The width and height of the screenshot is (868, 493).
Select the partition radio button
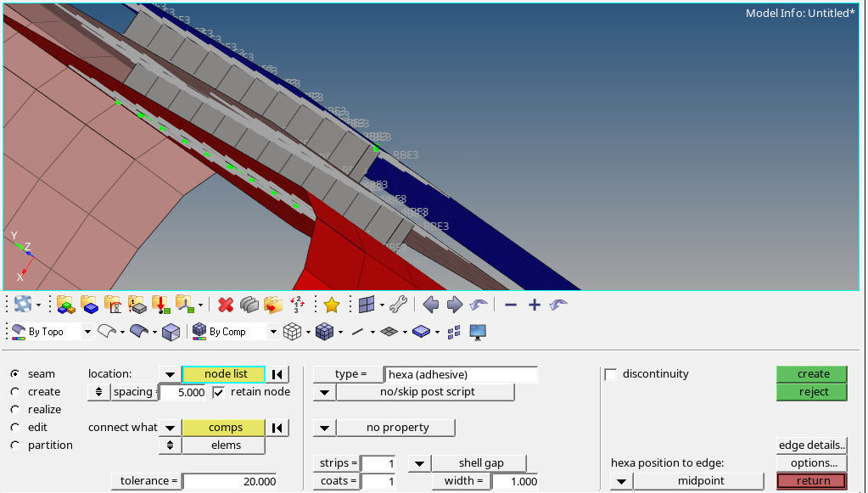(15, 445)
